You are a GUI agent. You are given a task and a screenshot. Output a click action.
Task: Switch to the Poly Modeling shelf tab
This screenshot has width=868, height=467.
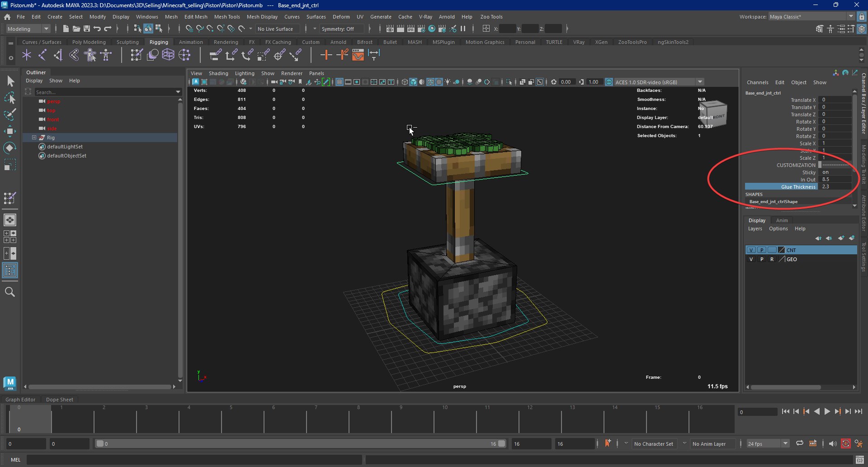pyautogui.click(x=89, y=42)
